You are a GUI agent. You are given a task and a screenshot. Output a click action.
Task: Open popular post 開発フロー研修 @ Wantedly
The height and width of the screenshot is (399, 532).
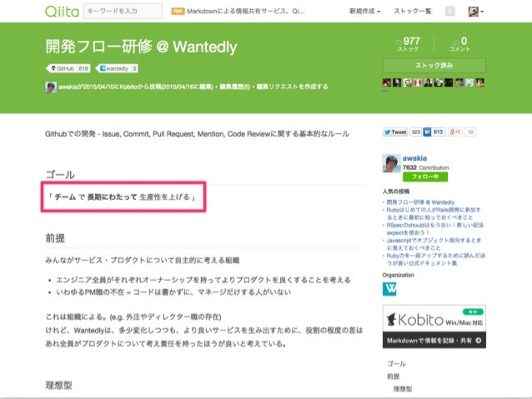(420, 202)
